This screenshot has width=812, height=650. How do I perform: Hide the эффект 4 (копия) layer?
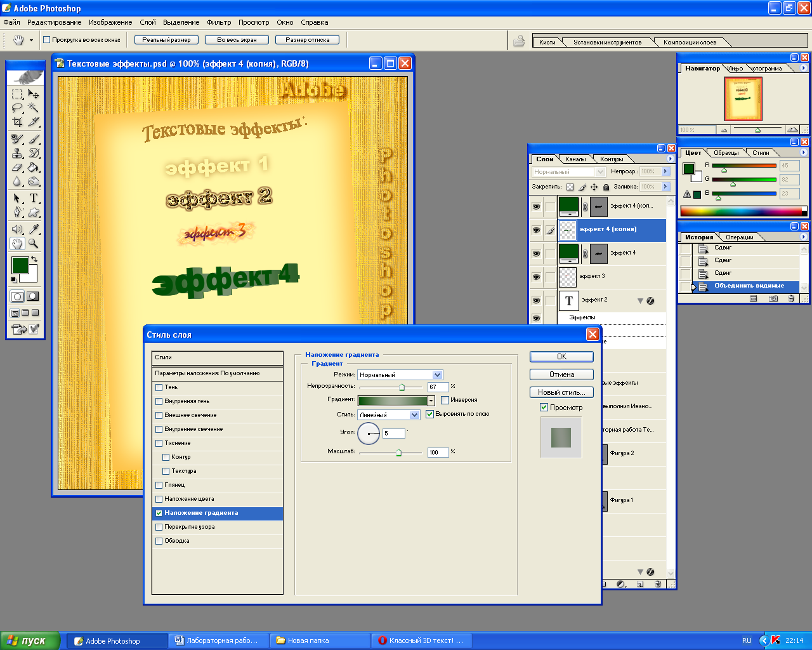(536, 230)
